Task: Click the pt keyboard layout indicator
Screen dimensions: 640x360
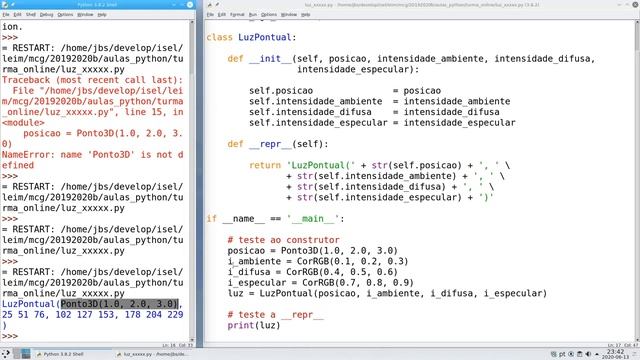Action: point(562,354)
